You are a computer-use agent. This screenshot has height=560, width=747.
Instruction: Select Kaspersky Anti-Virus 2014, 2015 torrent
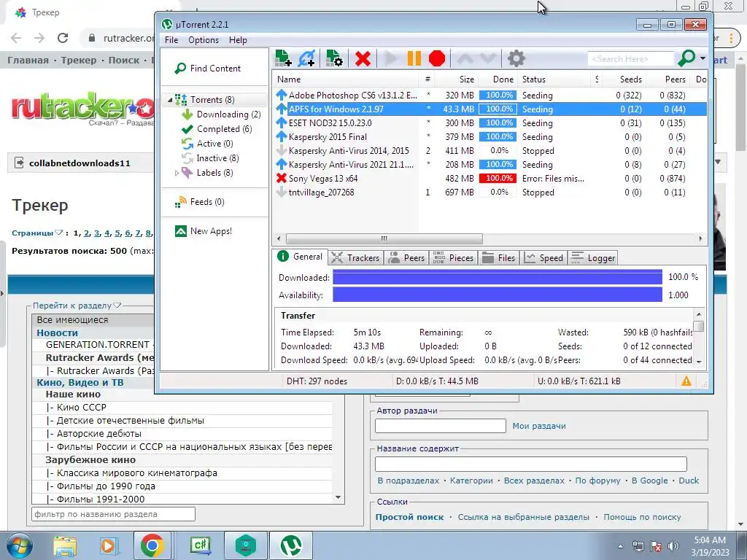coord(489,150)
